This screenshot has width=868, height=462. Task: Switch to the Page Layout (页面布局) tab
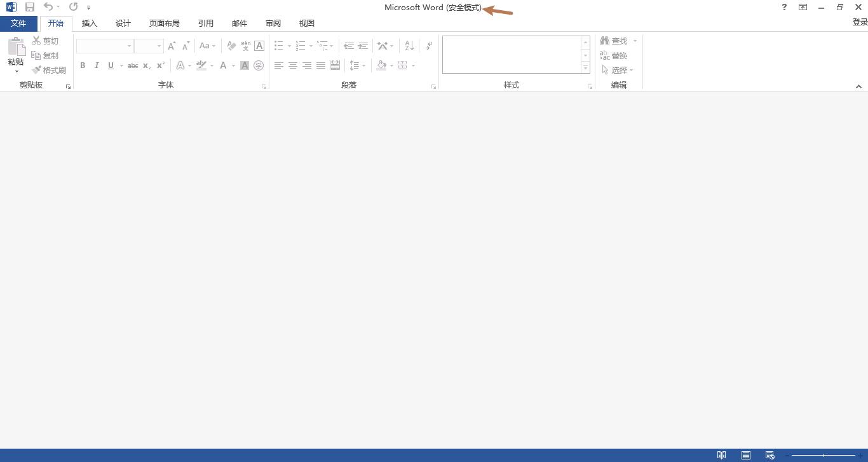165,24
